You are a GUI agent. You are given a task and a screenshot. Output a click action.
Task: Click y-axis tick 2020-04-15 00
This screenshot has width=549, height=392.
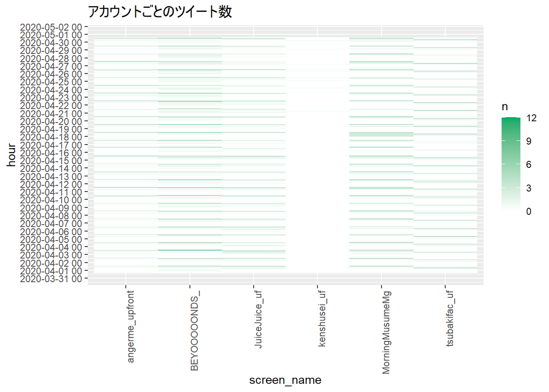point(51,161)
